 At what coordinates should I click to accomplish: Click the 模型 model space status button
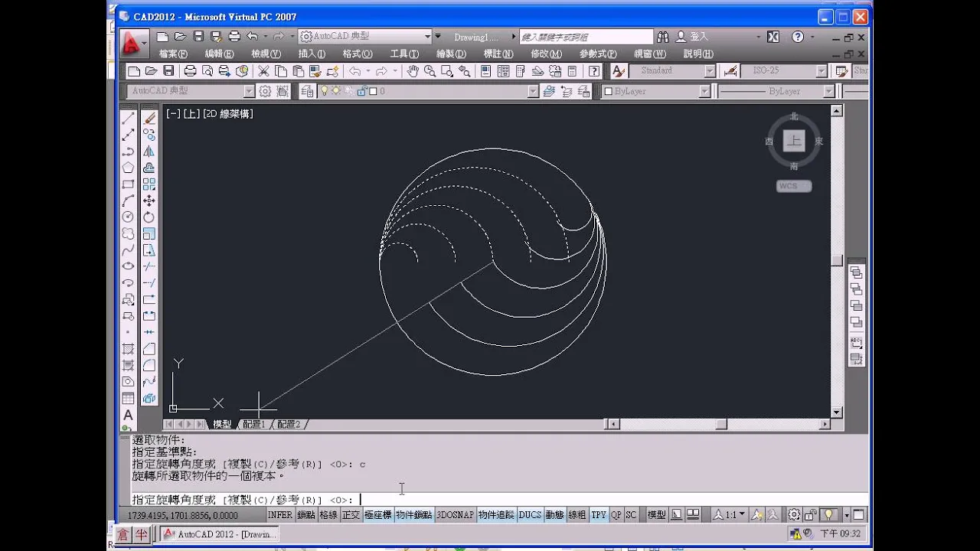657,515
